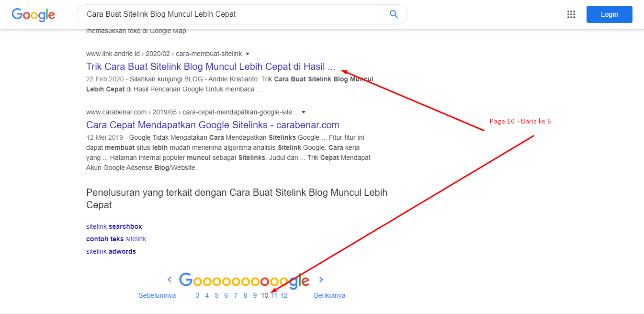Viewport: 644px width, 314px height.
Task: Click the Goooogle pagination logo
Action: [x=244, y=281]
